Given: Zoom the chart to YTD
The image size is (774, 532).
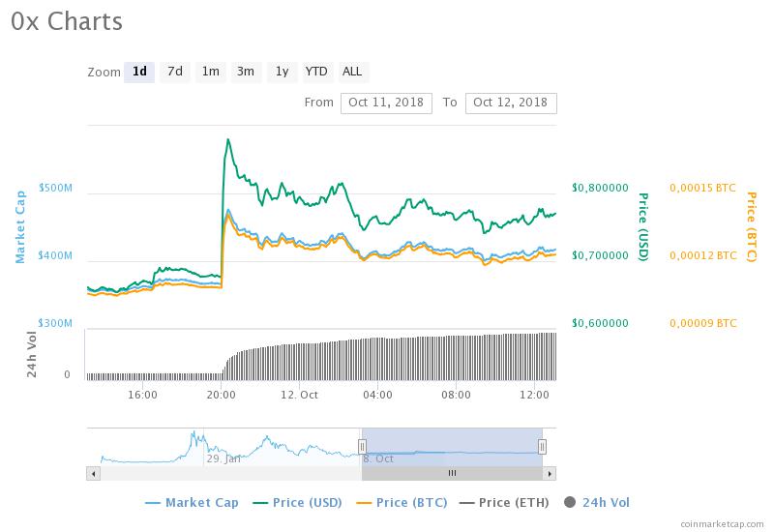Looking at the screenshot, I should (316, 72).
